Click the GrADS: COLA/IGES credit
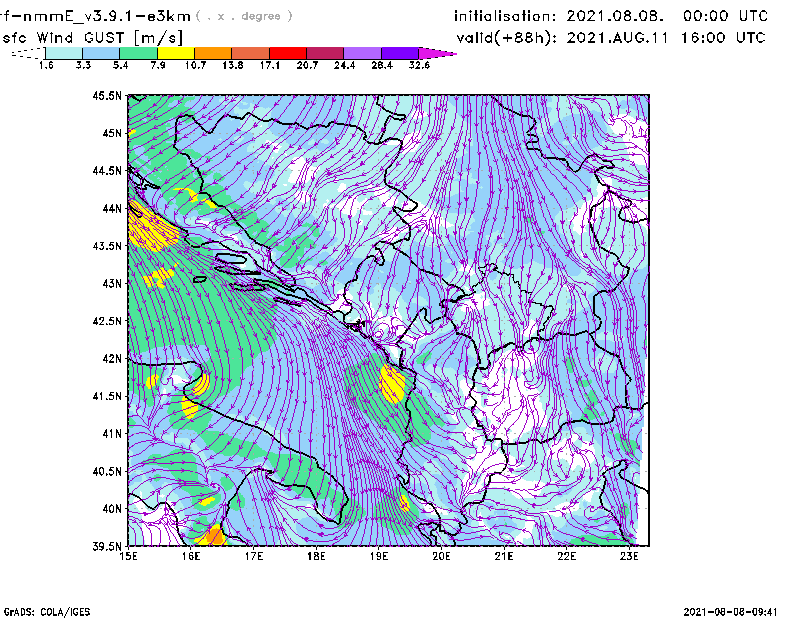This screenshot has width=800, height=618. point(47,612)
